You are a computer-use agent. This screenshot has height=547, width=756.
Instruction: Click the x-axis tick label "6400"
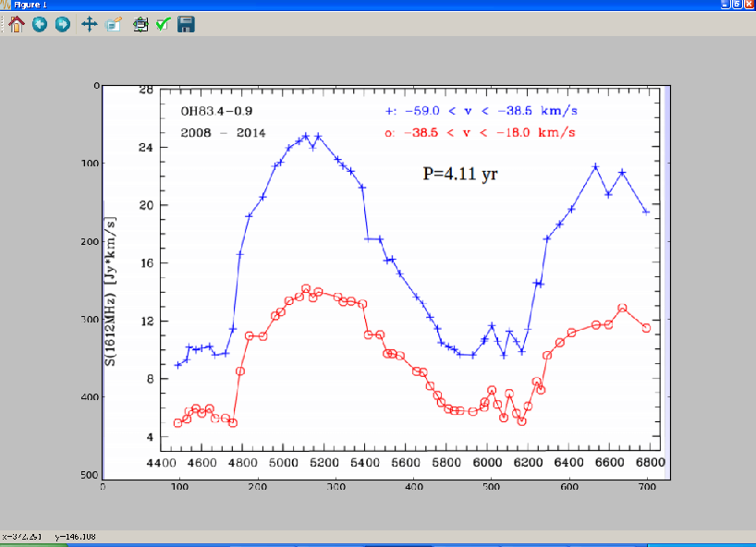click(569, 463)
